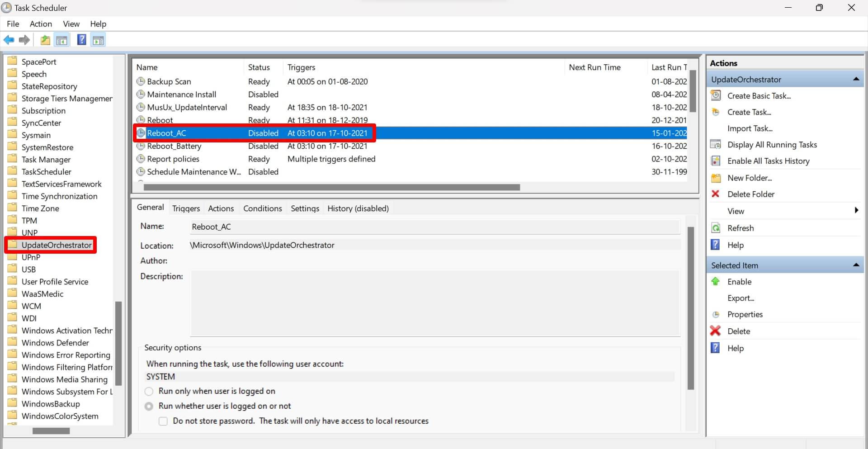Click the New Folder icon
This screenshot has height=449, width=868.
(716, 178)
